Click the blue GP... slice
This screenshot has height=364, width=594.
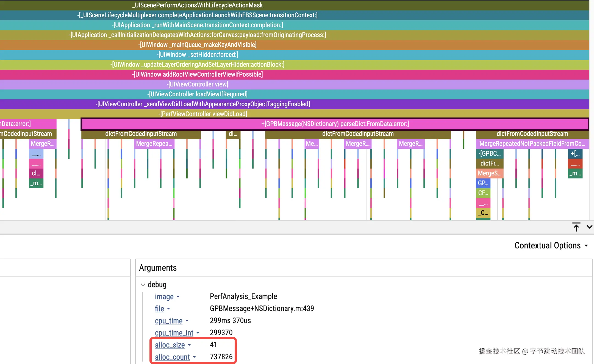483,183
